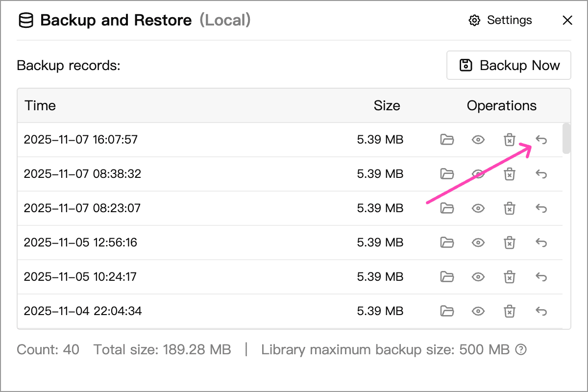
Task: Click the Time column header
Action: point(41,106)
